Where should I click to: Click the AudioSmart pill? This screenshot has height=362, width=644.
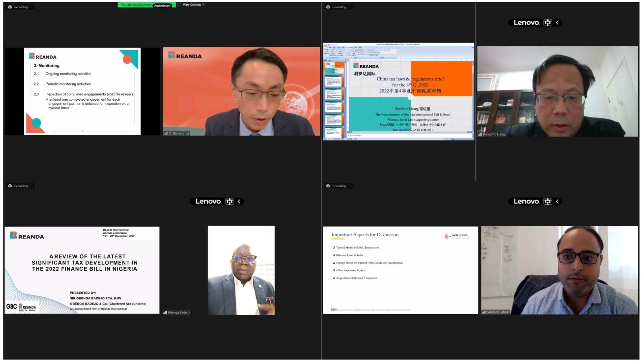point(162,6)
